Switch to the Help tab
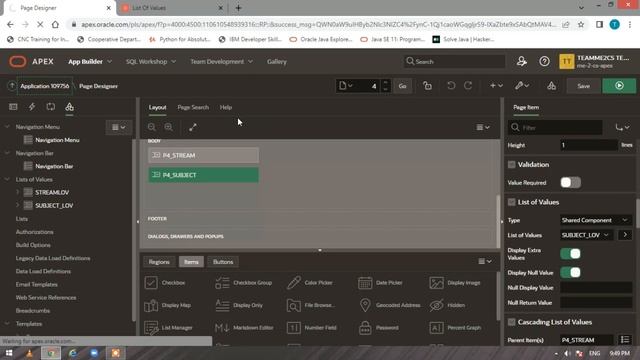 tap(226, 107)
